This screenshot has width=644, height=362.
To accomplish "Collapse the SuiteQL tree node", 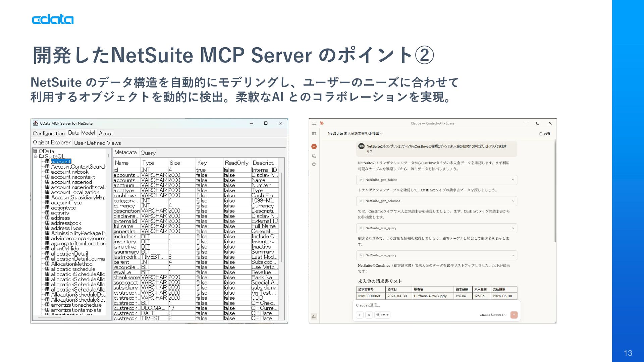I will (x=36, y=157).
